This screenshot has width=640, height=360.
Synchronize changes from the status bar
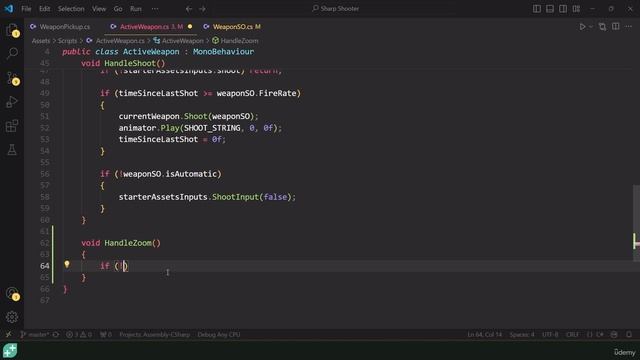coord(56,334)
